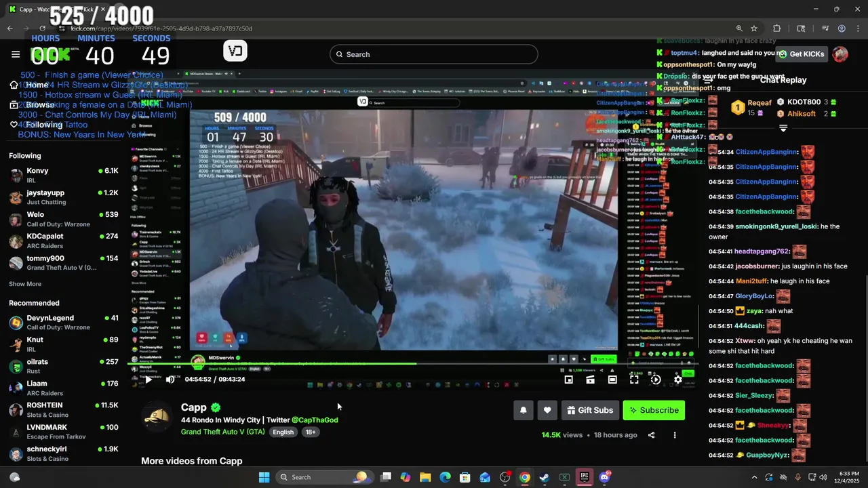Open Chrome three-dot menu
The height and width of the screenshot is (488, 868).
[x=857, y=28]
